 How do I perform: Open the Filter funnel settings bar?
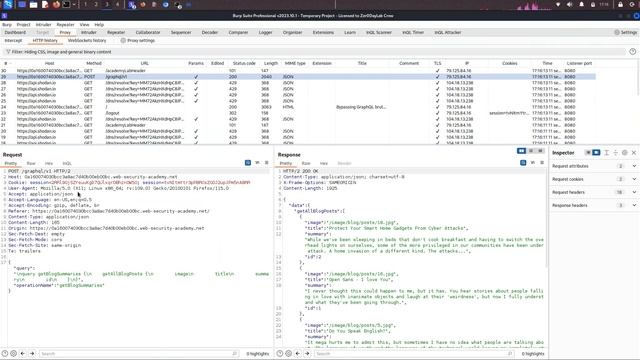point(314,52)
